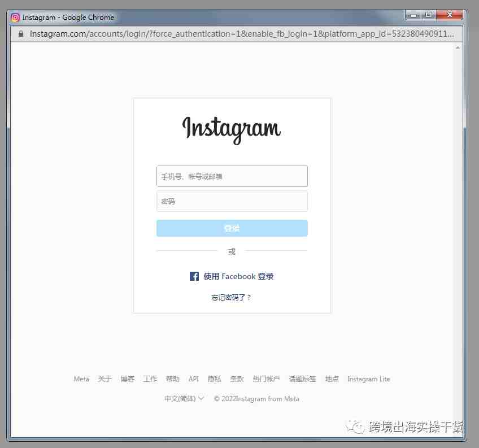Click the padlock site security icon

(21, 34)
